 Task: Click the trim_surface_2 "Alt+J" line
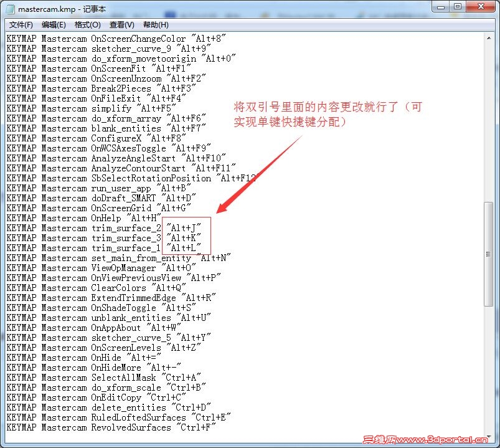103,228
